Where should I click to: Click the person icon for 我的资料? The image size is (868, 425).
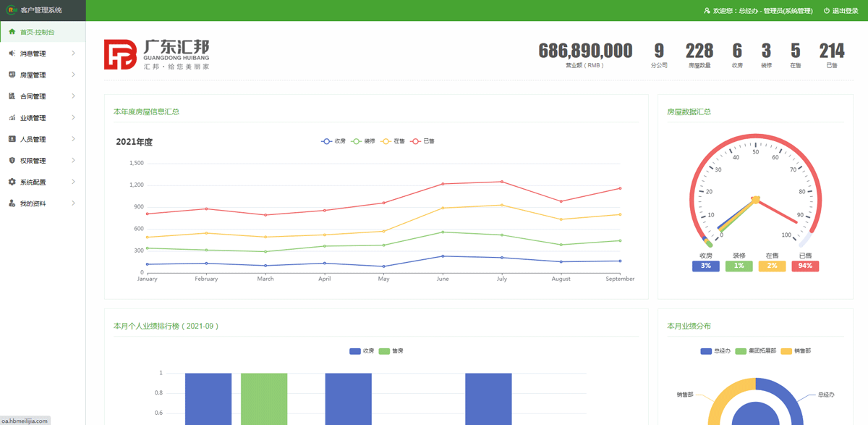point(12,203)
